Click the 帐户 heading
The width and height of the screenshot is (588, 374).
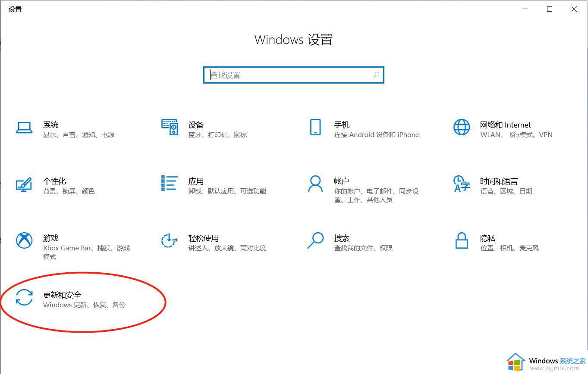(x=341, y=181)
